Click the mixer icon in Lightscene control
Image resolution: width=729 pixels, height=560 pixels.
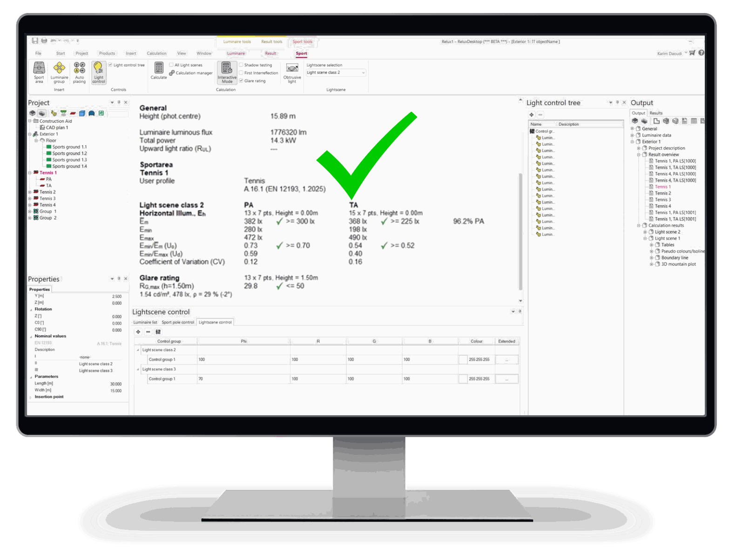pyautogui.click(x=158, y=332)
